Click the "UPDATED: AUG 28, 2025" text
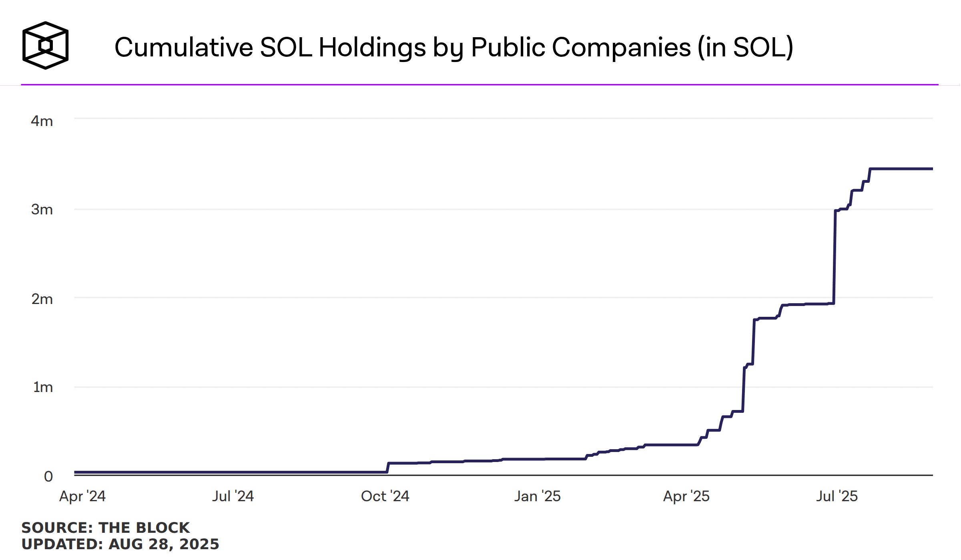 [x=120, y=544]
